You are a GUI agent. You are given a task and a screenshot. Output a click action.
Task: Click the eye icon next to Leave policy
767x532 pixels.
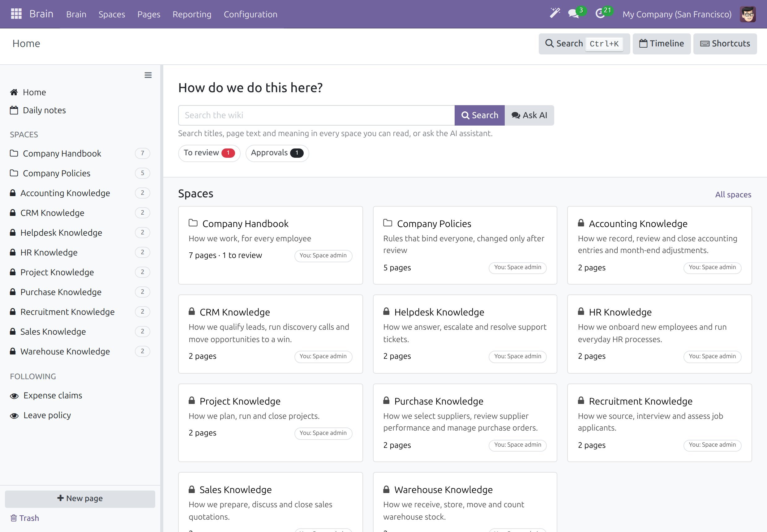coord(14,416)
